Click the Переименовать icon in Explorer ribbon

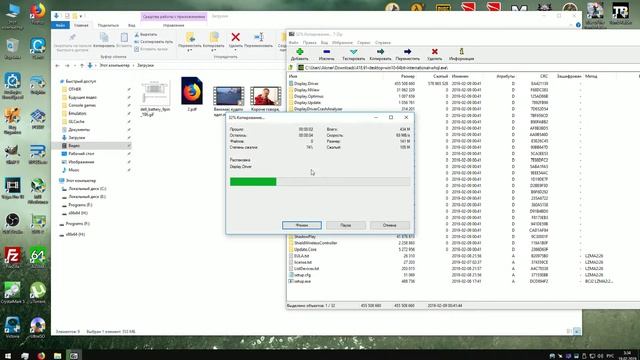[x=259, y=37]
